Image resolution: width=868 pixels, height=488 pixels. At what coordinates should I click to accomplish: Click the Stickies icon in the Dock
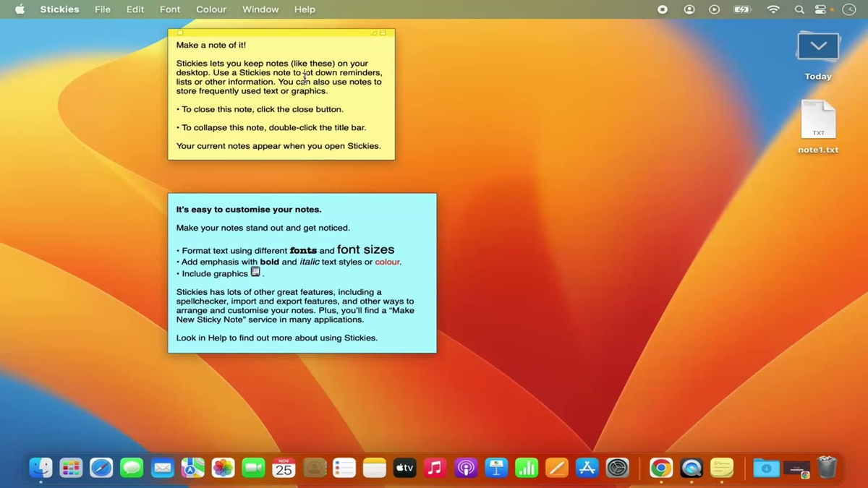[722, 468]
